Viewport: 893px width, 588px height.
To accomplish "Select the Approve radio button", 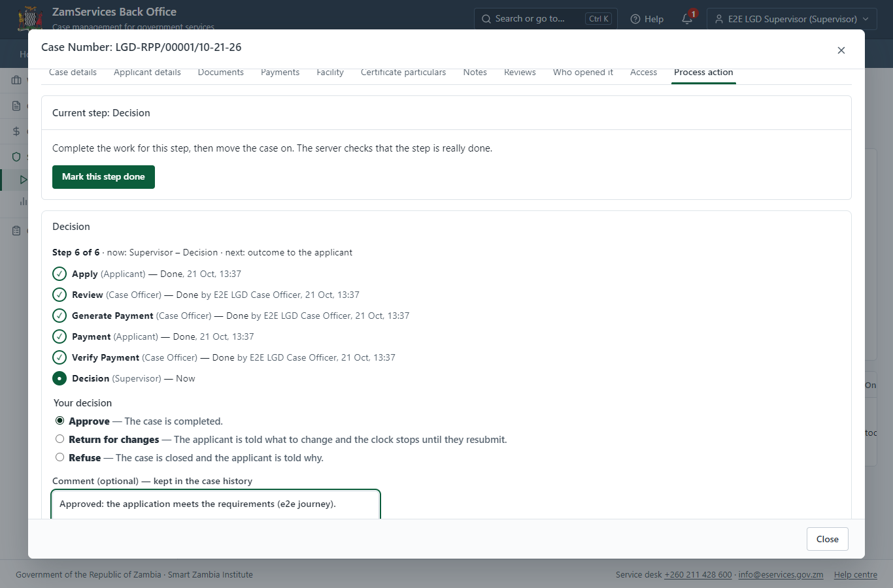I will 60,421.
